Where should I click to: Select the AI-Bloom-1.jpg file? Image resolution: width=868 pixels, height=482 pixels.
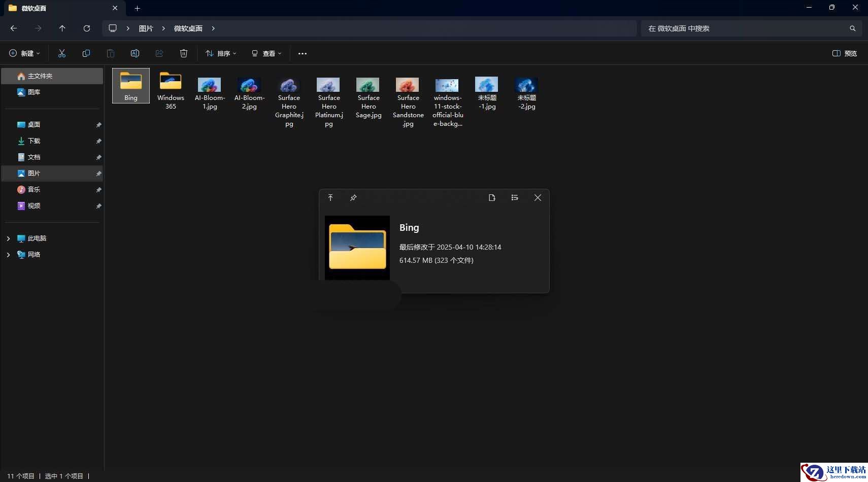(210, 93)
